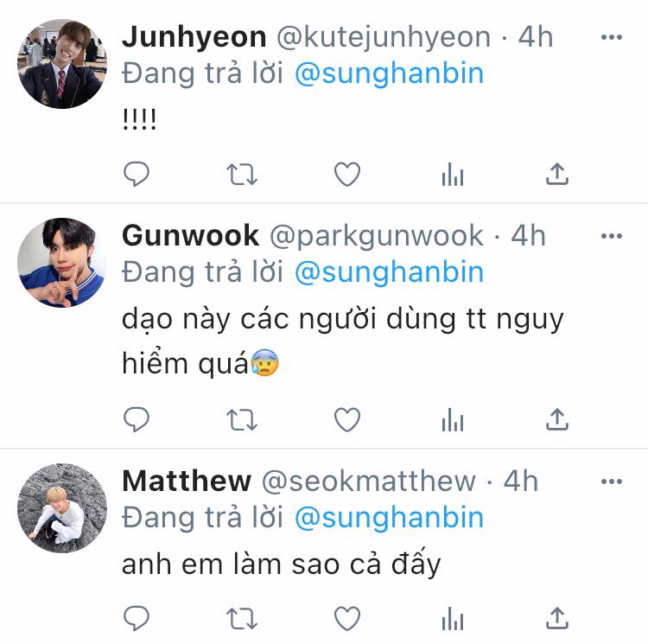648x644 pixels.
Task: Open @sunghanbin mention in Gunwook's reply
Action: [389, 273]
